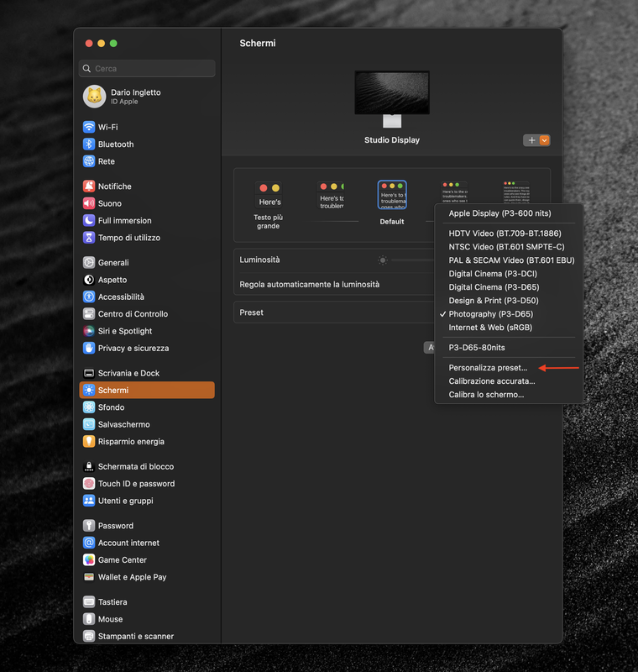Open Scrivania e Dock icon

coord(89,373)
